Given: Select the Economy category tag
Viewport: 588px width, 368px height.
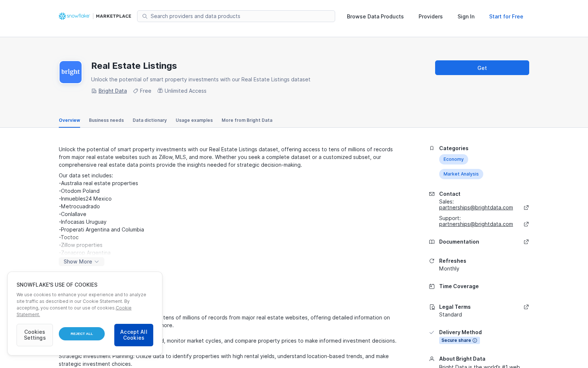Looking at the screenshot, I should click(453, 159).
